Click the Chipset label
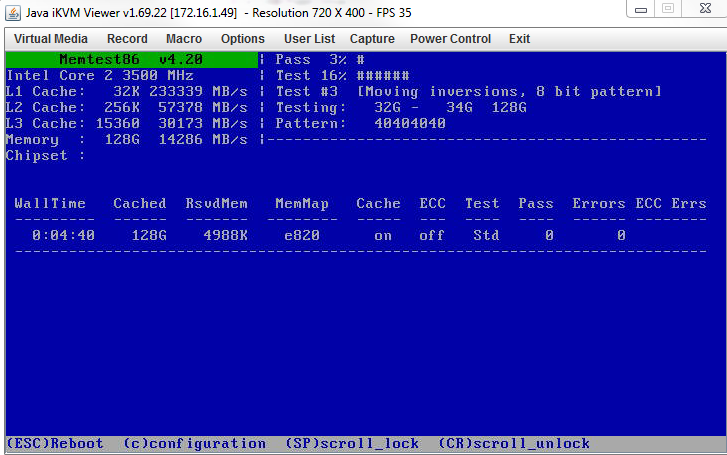Image resolution: width=727 pixels, height=455 pixels. (45, 156)
